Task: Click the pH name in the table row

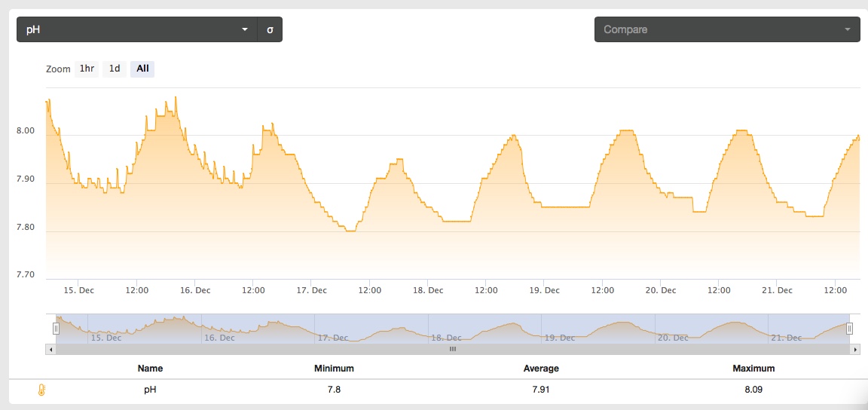Action: click(150, 390)
